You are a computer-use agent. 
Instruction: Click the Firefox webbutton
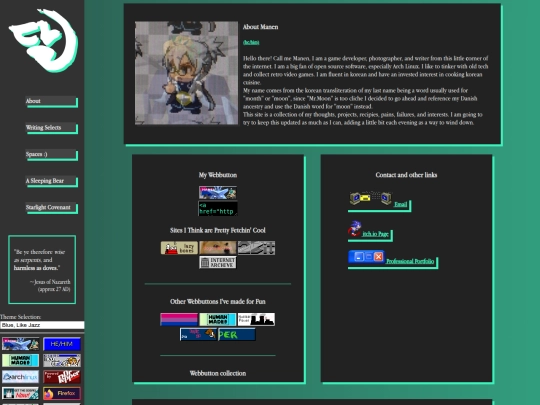pos(62,393)
